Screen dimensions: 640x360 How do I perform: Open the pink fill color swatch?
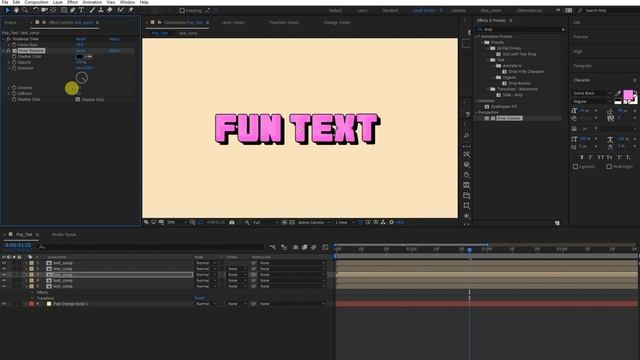(x=628, y=95)
